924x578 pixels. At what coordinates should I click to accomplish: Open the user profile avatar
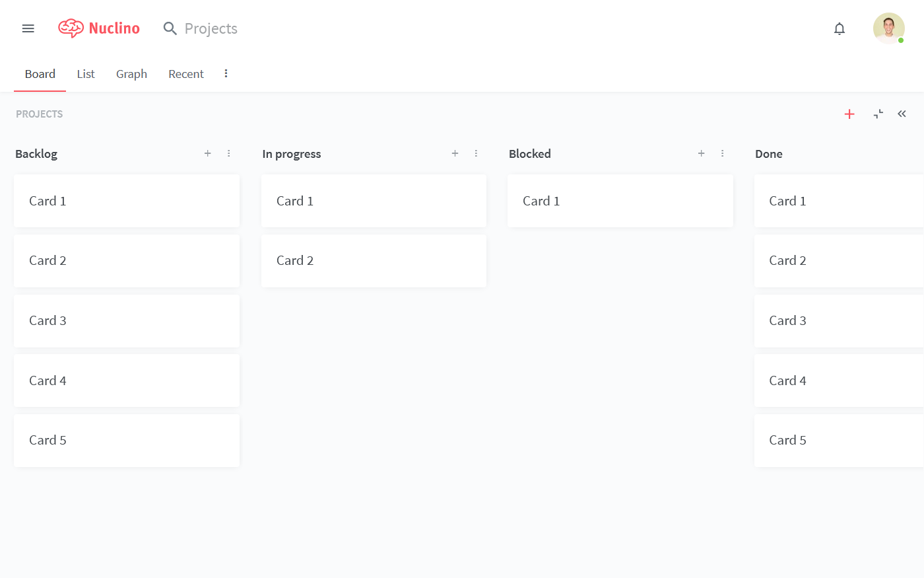pos(888,28)
